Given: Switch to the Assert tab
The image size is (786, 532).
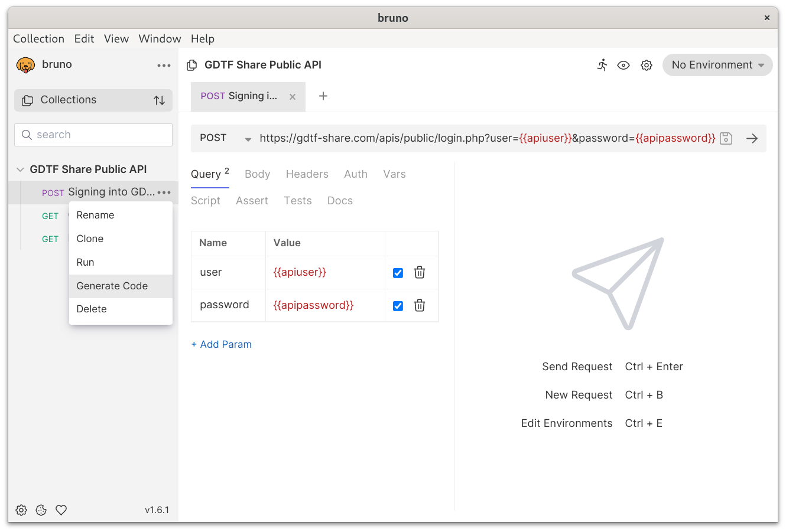Looking at the screenshot, I should (252, 201).
